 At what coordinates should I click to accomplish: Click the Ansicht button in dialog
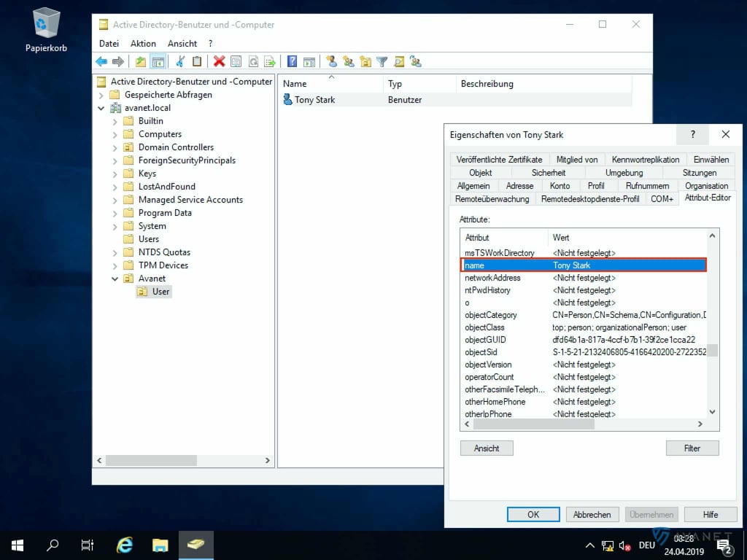tap(487, 448)
